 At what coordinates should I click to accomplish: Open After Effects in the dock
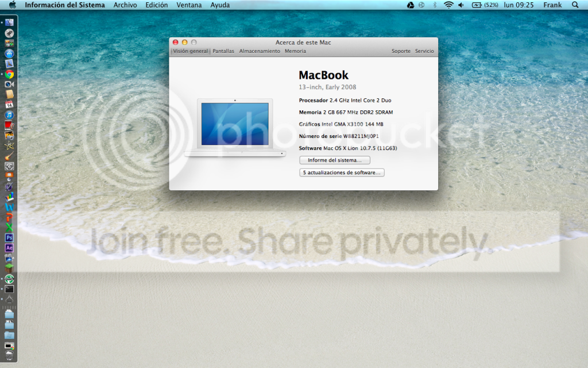pos(9,247)
